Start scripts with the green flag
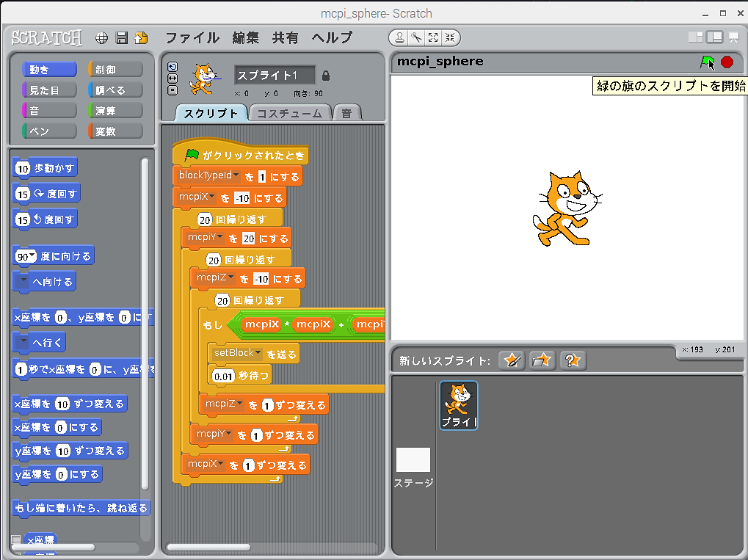This screenshot has height=560, width=748. (x=707, y=62)
